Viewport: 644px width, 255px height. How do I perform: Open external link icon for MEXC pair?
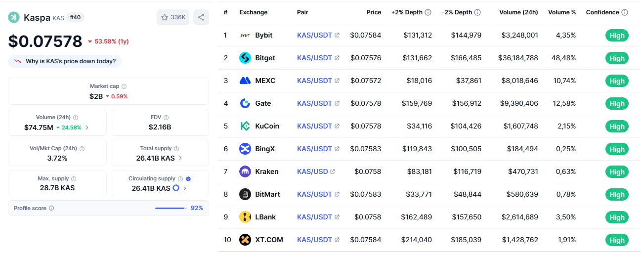(x=337, y=81)
